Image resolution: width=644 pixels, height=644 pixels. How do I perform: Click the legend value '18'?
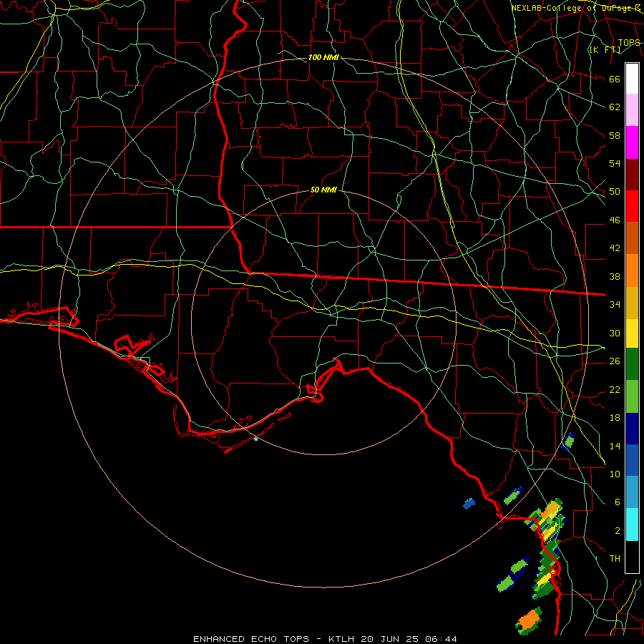click(615, 418)
